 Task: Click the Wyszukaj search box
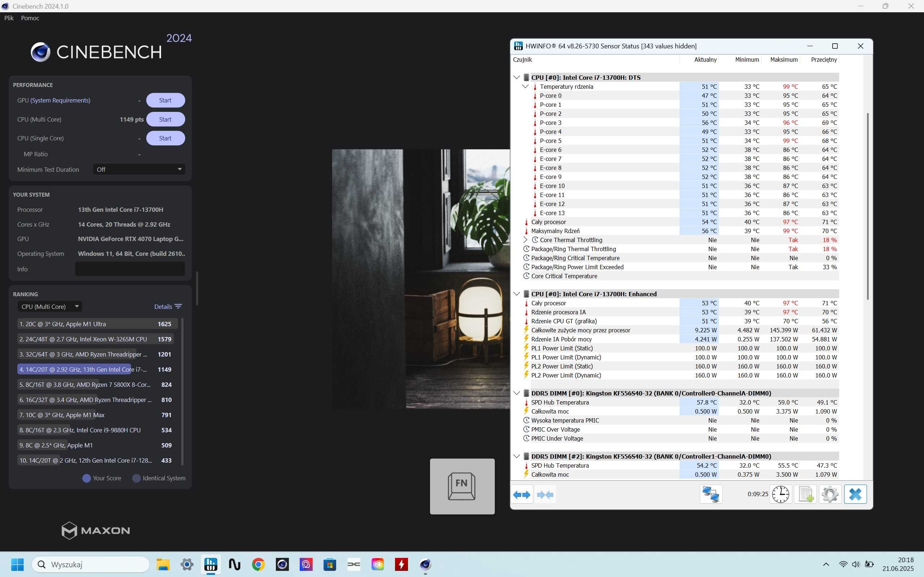tap(91, 564)
